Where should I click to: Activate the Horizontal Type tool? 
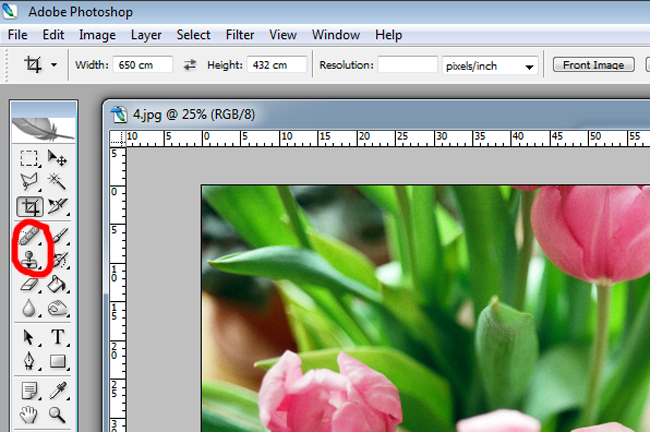[x=57, y=337]
